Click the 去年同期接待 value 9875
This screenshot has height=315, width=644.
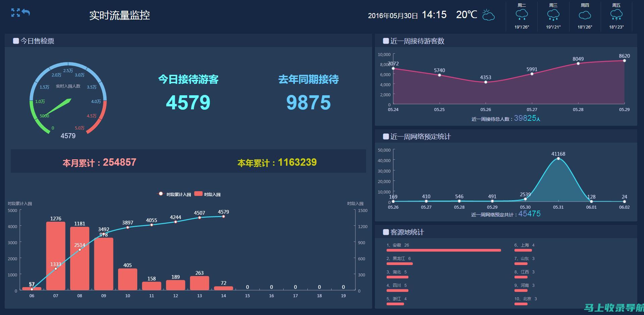pyautogui.click(x=308, y=103)
